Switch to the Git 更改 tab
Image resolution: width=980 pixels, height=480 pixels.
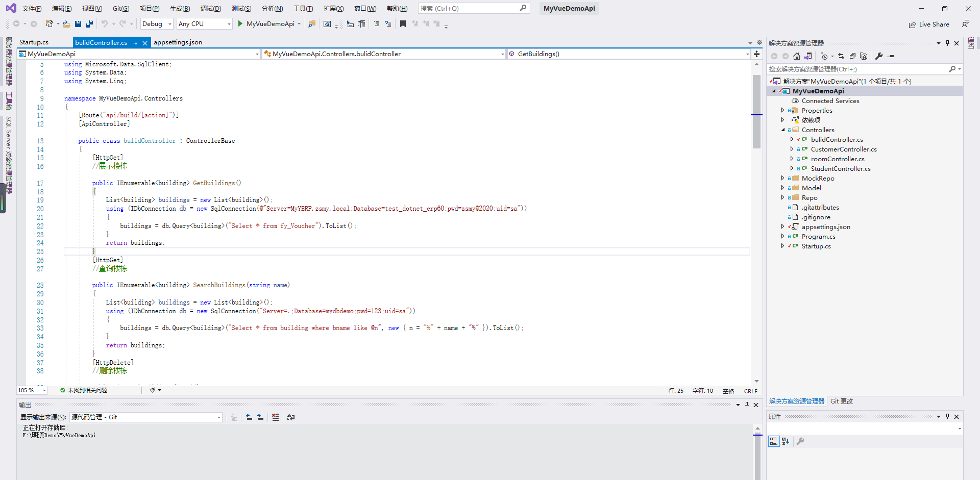(x=841, y=401)
